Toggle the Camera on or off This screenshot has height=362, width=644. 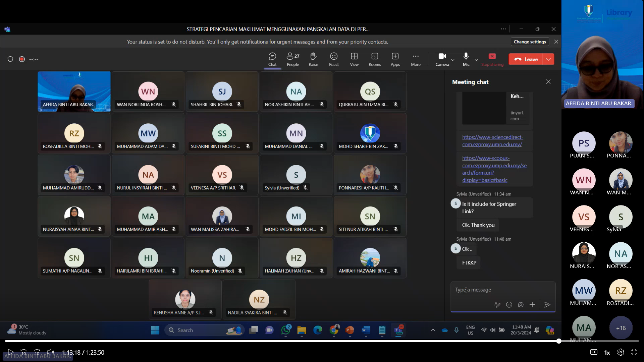coord(442,59)
